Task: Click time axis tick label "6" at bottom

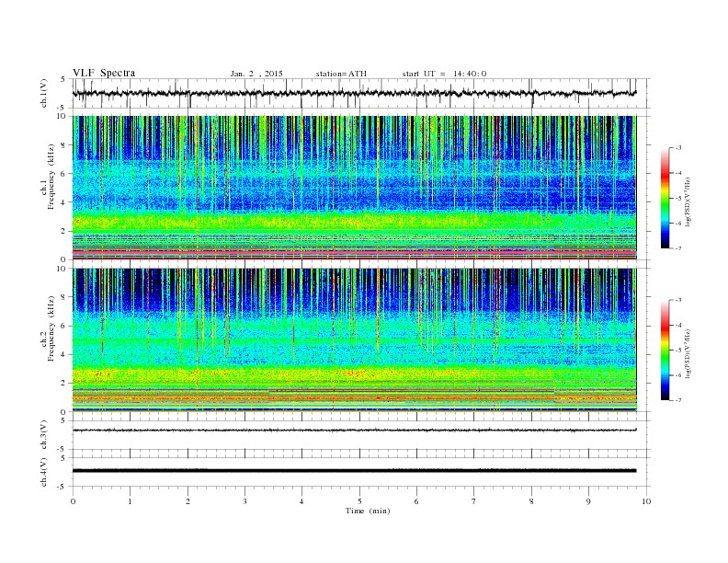Action: (x=416, y=501)
